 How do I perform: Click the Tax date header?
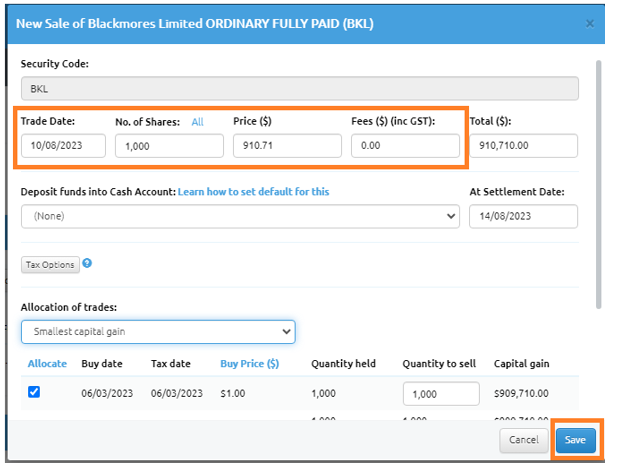170,363
